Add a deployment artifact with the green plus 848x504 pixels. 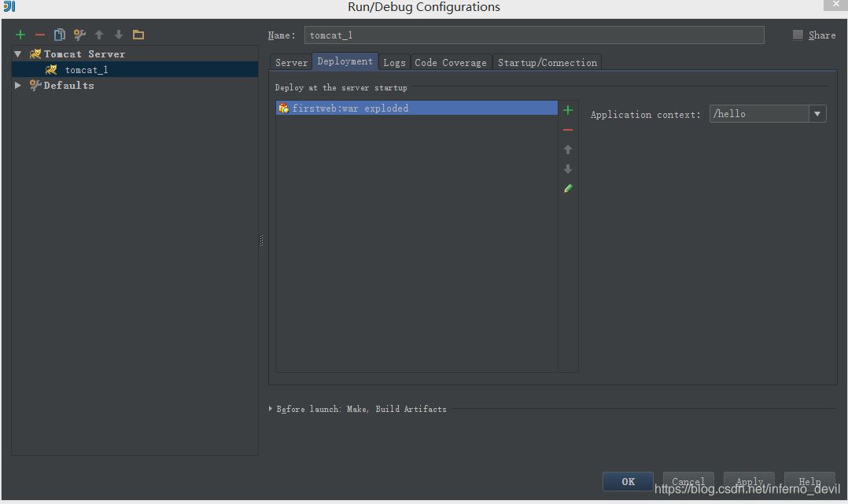[568, 110]
